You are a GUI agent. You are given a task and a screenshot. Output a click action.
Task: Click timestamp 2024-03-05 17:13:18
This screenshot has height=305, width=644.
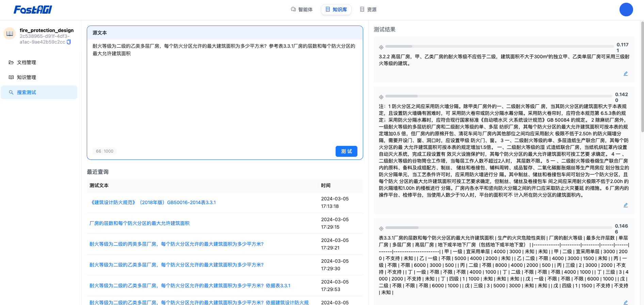[x=335, y=202]
